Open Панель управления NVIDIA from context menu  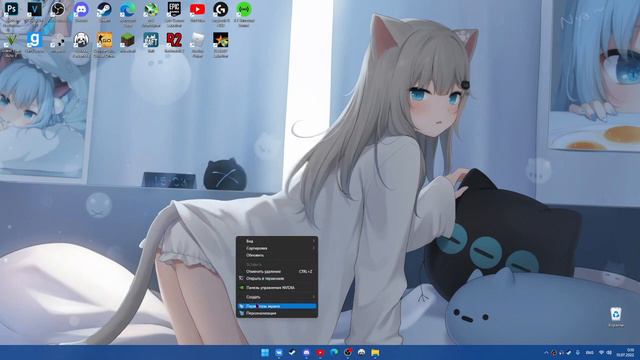click(277, 287)
